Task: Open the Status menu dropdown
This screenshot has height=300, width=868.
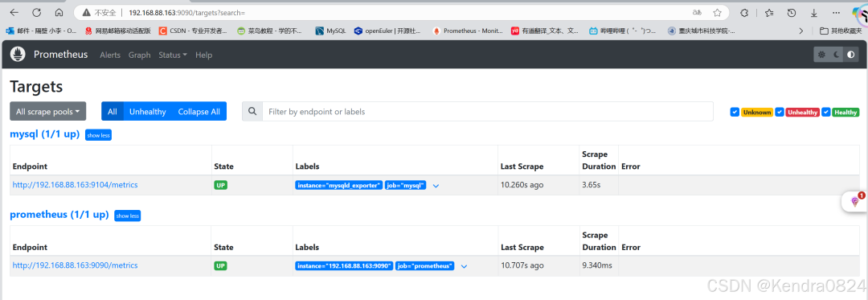Action: [x=173, y=55]
